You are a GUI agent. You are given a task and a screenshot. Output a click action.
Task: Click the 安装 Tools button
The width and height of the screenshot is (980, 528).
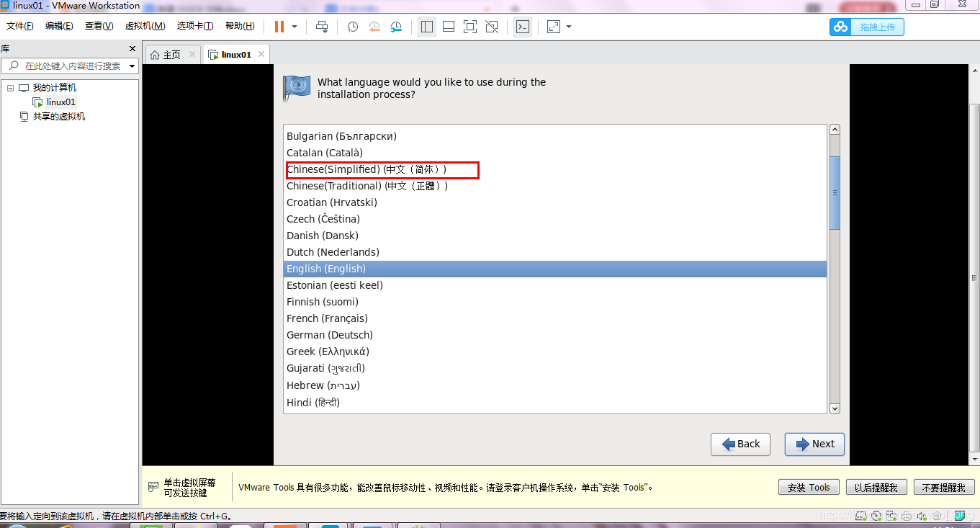[x=809, y=488]
